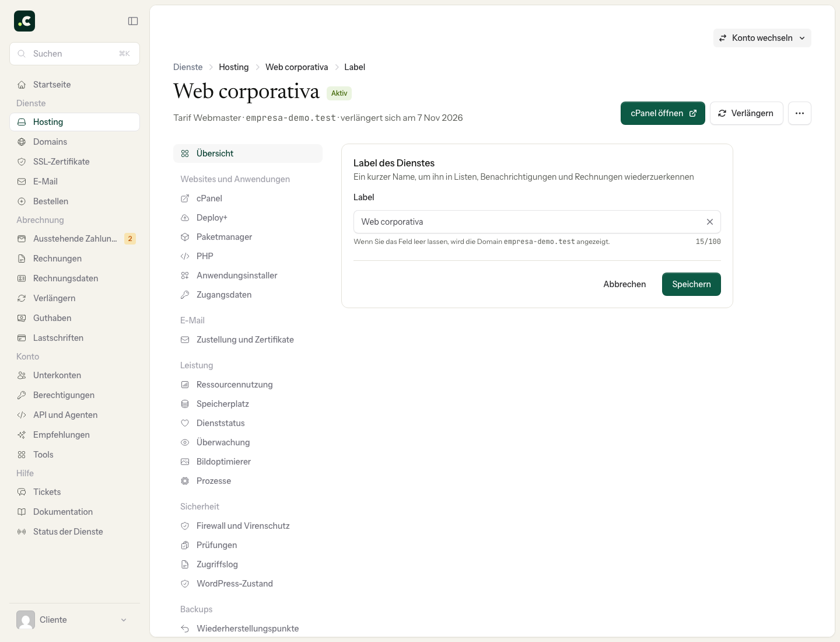Open the Deploy+ section

[248, 218]
